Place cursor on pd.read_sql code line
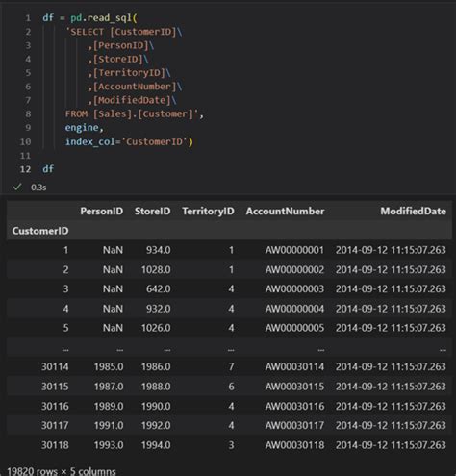The image size is (456, 476). [x=89, y=17]
